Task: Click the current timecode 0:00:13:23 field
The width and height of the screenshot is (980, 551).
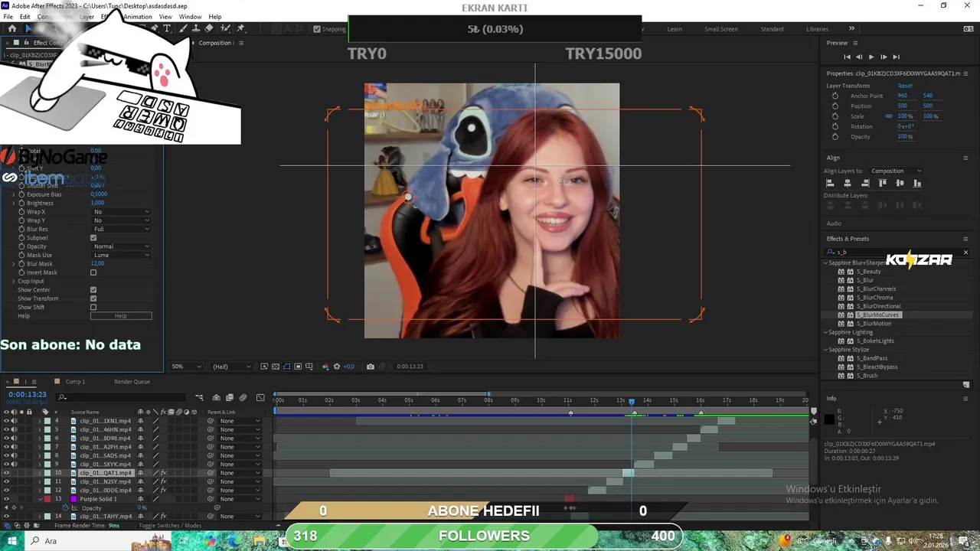Action: (x=27, y=395)
